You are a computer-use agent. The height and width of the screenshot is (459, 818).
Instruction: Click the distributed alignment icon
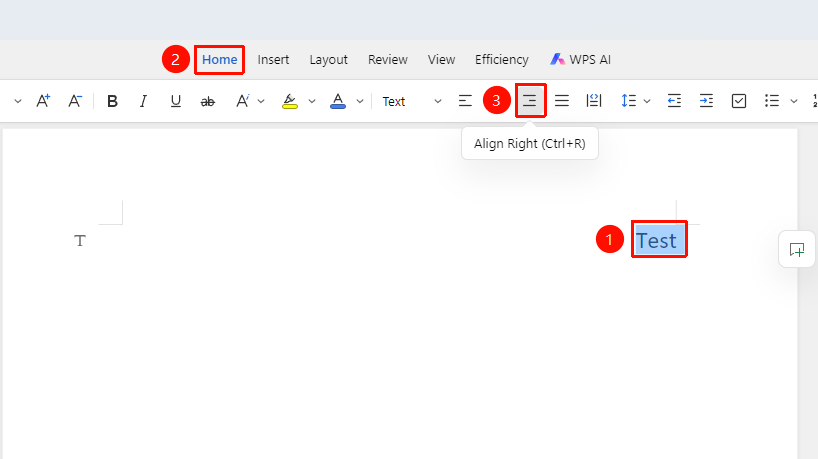(x=594, y=101)
